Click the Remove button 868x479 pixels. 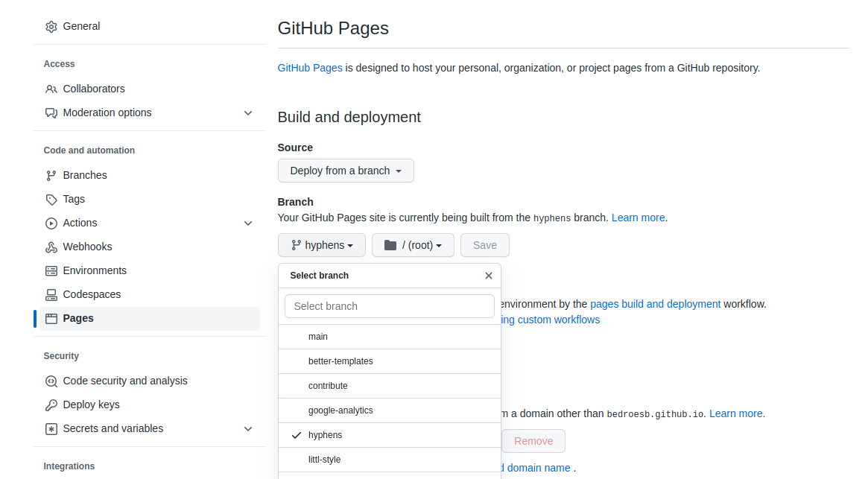click(533, 441)
